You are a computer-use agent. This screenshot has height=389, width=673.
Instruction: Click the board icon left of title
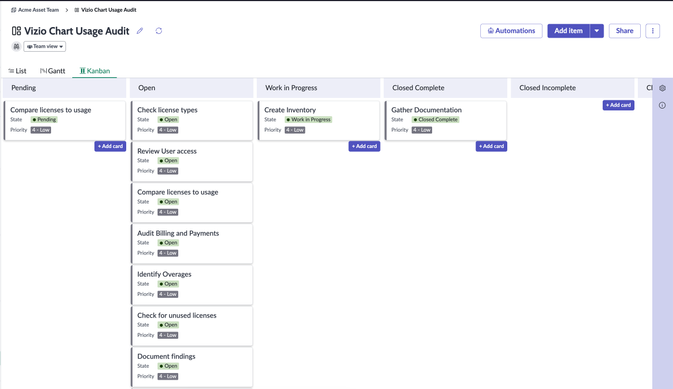(x=16, y=31)
